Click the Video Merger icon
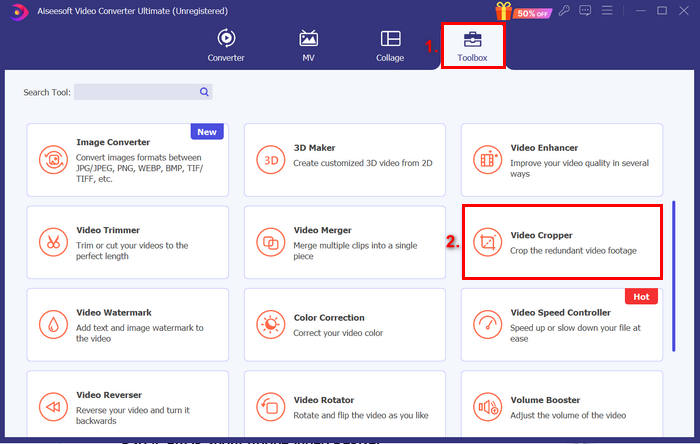 click(x=271, y=242)
